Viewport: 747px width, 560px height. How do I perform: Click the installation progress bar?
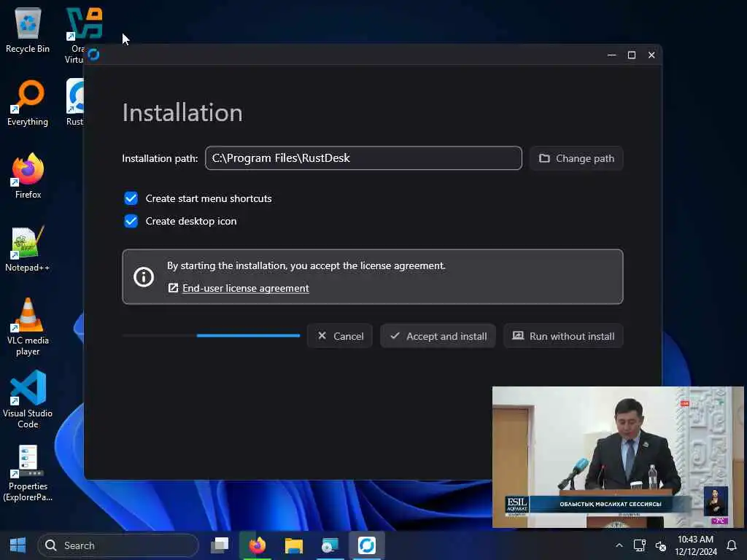pyautogui.click(x=211, y=335)
